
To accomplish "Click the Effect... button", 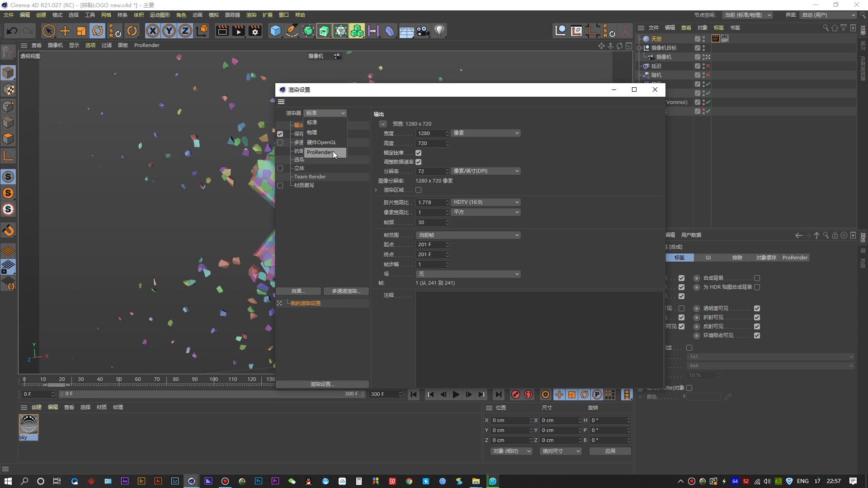I will pos(298,291).
